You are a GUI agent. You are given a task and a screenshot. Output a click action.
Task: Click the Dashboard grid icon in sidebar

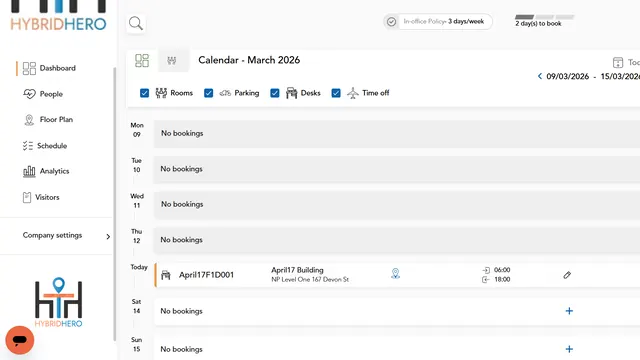[29, 68]
